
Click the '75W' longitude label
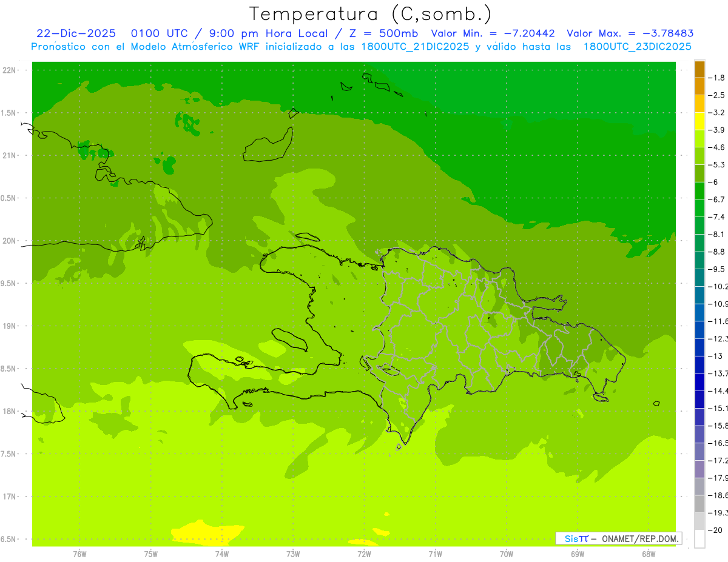(151, 554)
